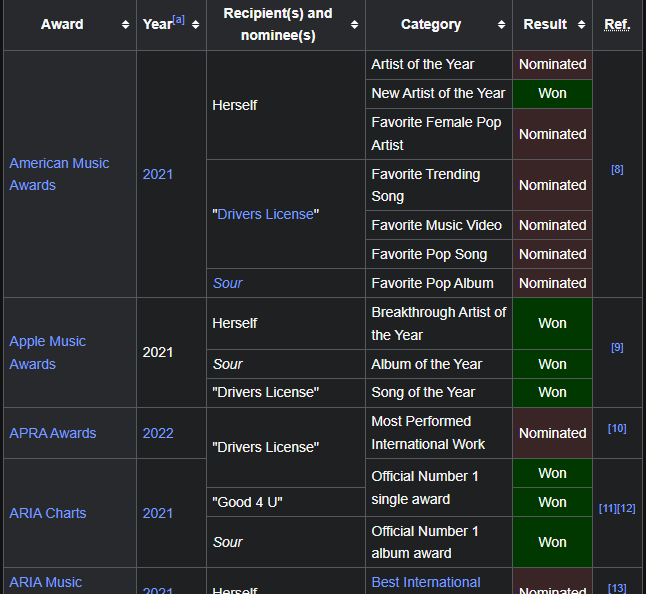Select the Favorite Trending Song cell
This screenshot has width=646, height=594.
pyautogui.click(x=439, y=185)
